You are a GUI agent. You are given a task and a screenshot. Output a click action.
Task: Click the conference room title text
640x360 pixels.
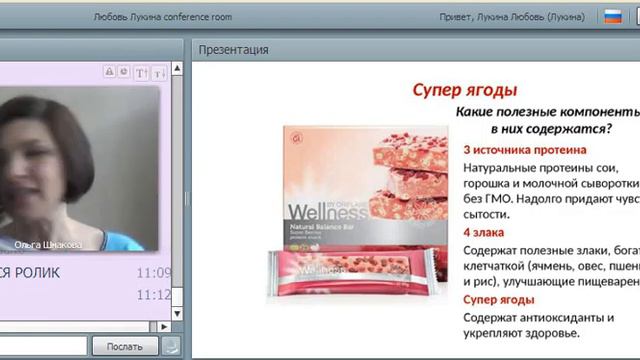(x=162, y=17)
